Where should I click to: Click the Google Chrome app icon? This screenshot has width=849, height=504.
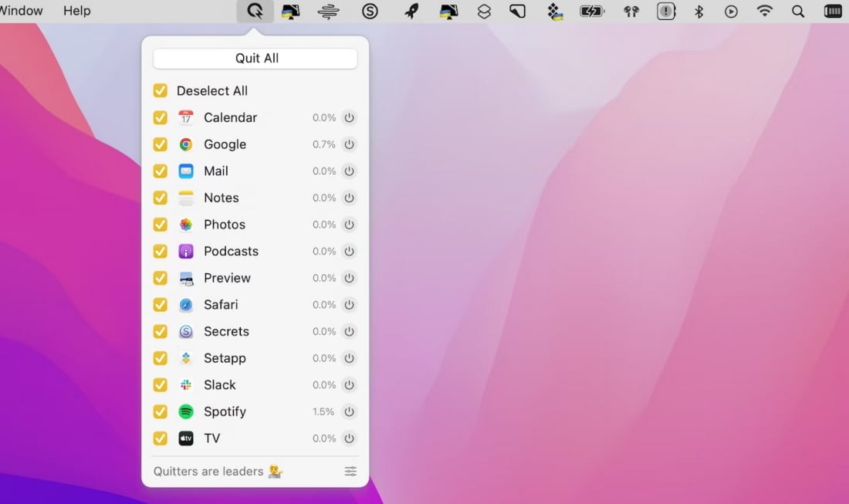(186, 144)
